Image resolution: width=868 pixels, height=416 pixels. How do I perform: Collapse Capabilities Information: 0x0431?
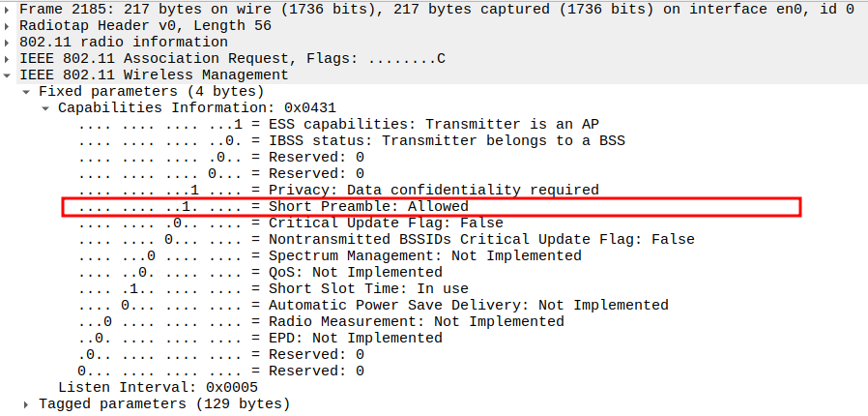pyautogui.click(x=46, y=107)
